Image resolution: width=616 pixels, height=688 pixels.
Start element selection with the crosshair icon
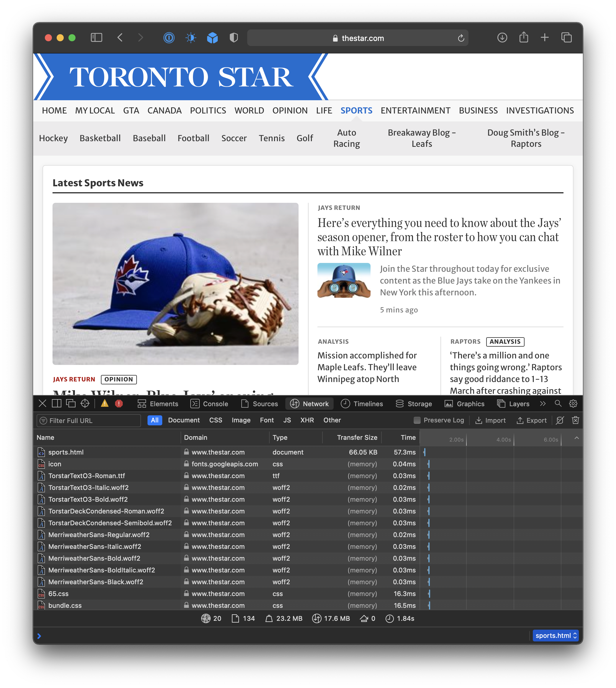point(85,404)
